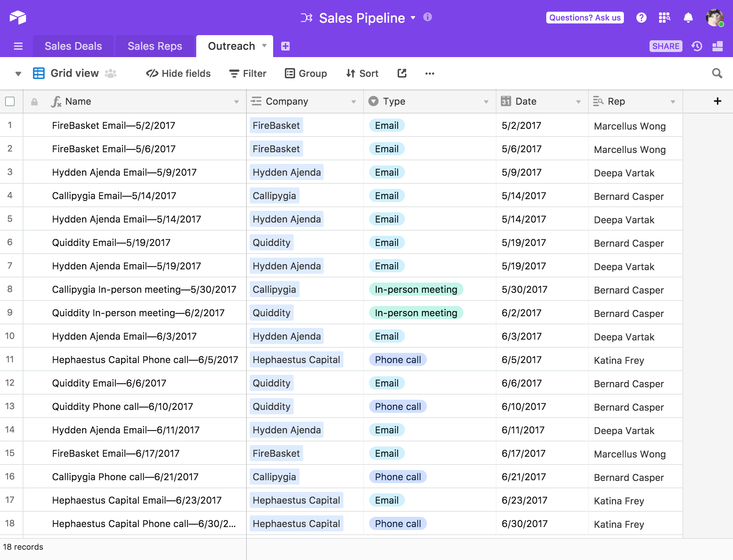Open the Date column dropdown arrow
The height and width of the screenshot is (560, 733).
(578, 102)
